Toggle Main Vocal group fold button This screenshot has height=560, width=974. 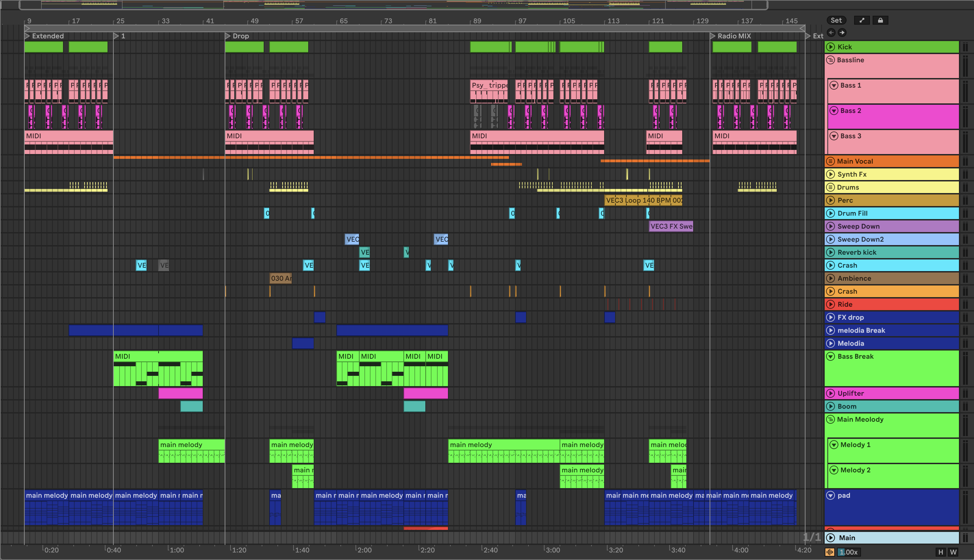pyautogui.click(x=831, y=161)
